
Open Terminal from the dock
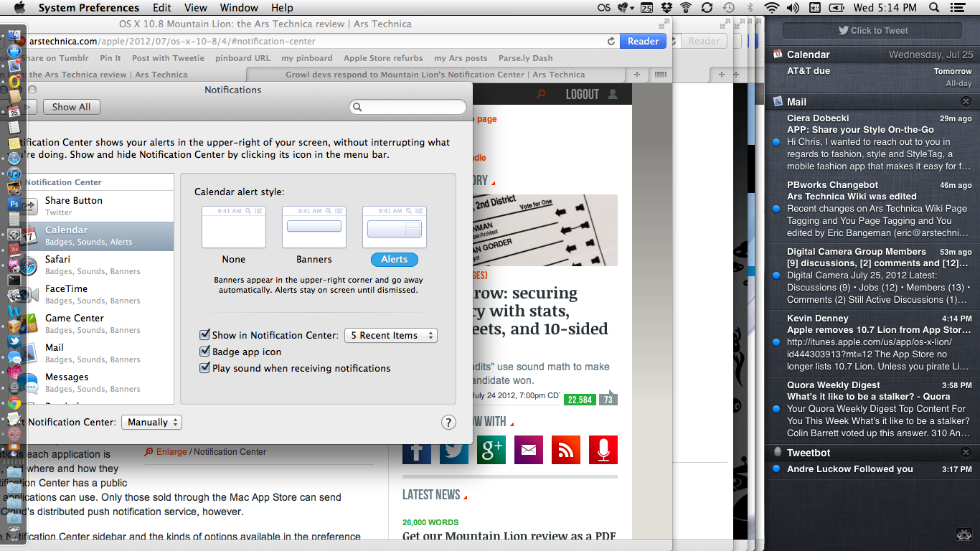pos(14,280)
